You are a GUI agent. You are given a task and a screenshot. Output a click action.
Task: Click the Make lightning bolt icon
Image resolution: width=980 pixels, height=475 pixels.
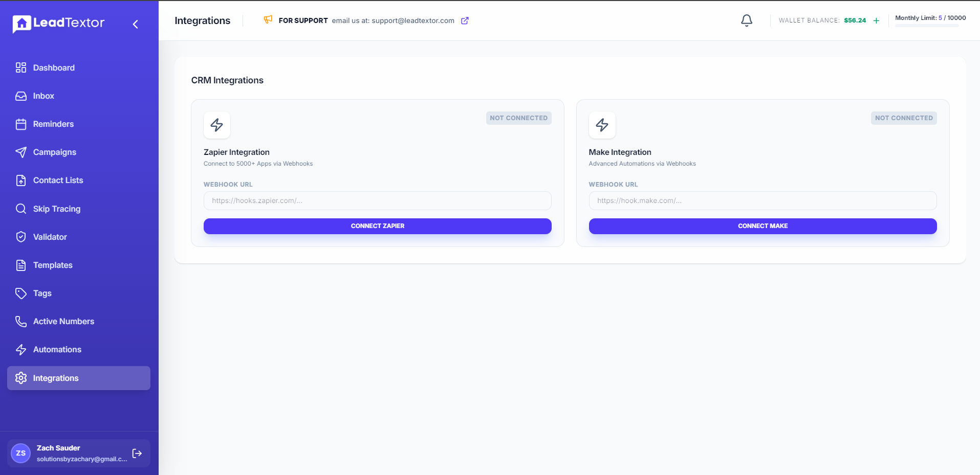tap(602, 125)
